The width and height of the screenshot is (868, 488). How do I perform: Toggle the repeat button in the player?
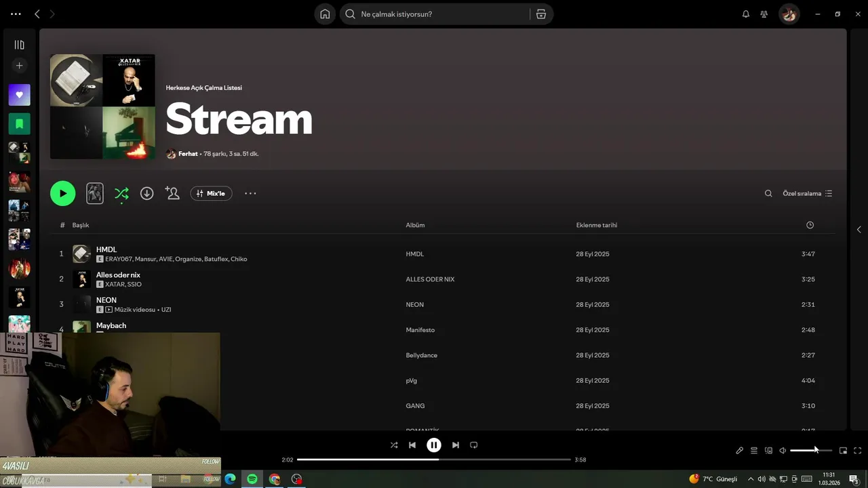[x=474, y=445]
